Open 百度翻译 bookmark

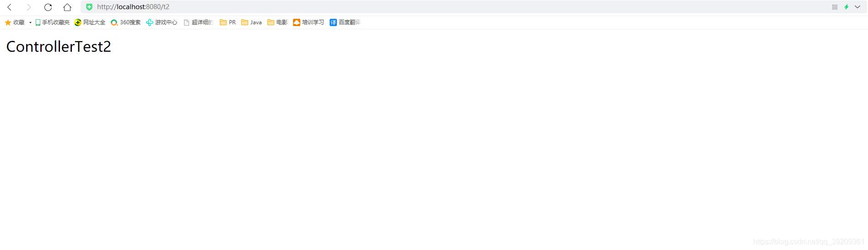pos(345,22)
